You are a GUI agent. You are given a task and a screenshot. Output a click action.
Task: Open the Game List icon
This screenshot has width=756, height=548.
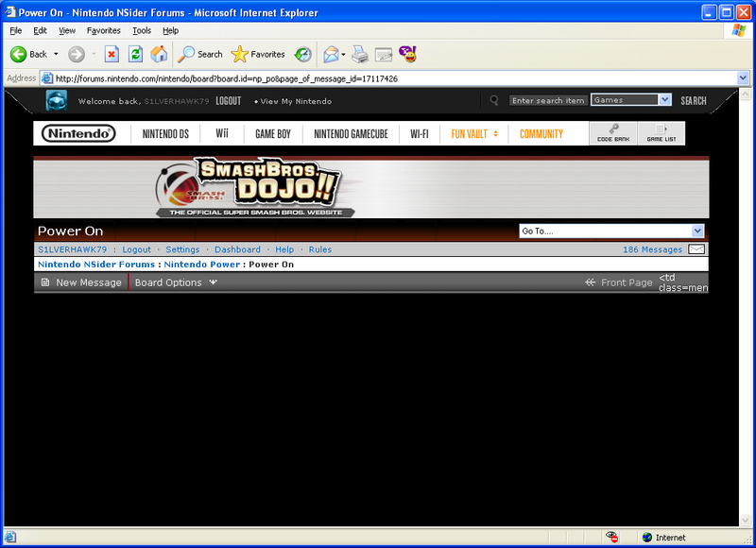661,133
